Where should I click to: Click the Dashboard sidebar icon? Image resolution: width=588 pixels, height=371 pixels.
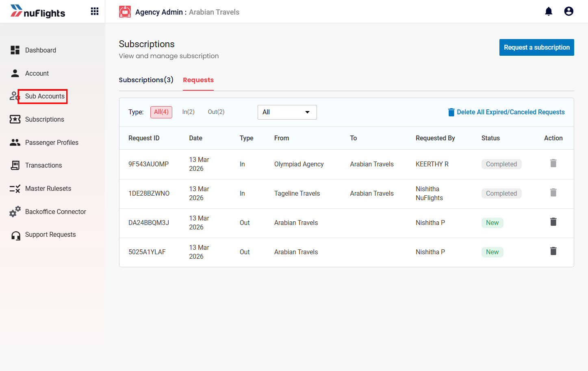click(15, 50)
